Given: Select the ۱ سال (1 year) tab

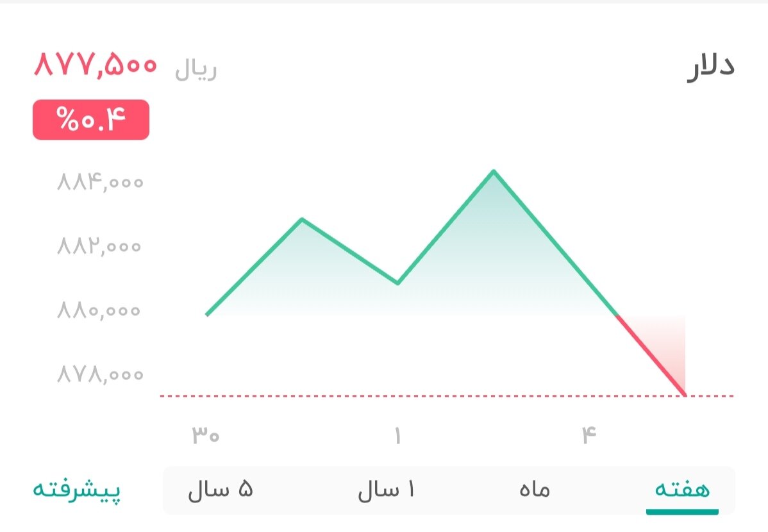Looking at the screenshot, I should tap(387, 490).
